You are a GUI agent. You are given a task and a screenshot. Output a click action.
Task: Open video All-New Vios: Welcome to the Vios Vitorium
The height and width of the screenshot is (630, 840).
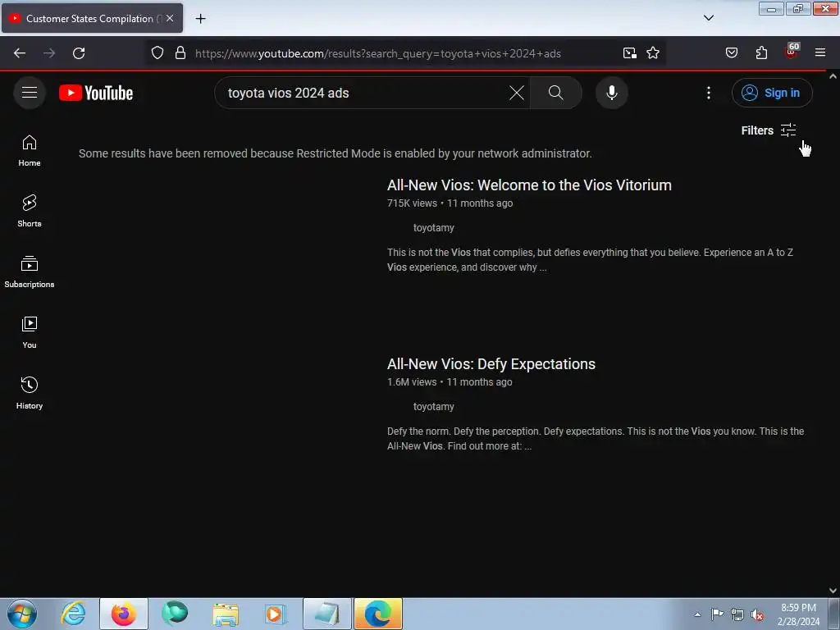click(x=529, y=185)
